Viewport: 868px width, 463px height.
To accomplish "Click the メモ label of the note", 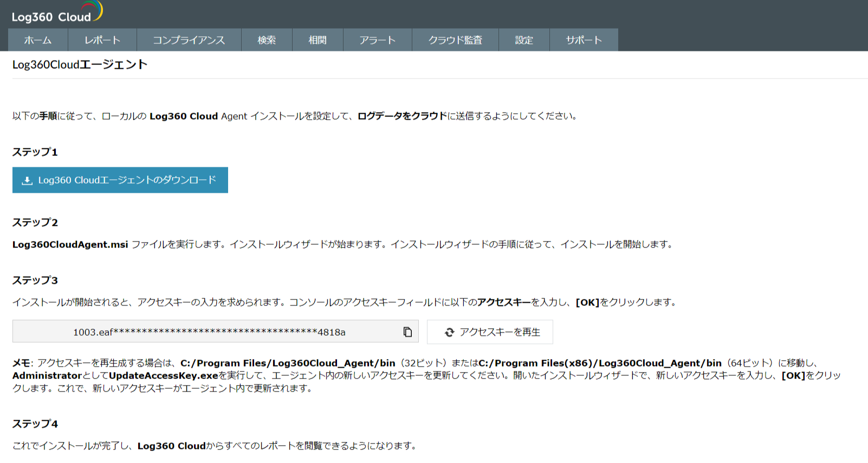I will pyautogui.click(x=22, y=363).
